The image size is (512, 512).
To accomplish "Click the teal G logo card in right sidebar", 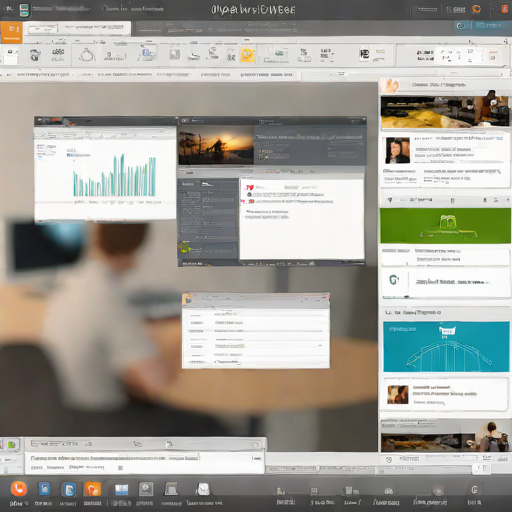I will [446, 282].
